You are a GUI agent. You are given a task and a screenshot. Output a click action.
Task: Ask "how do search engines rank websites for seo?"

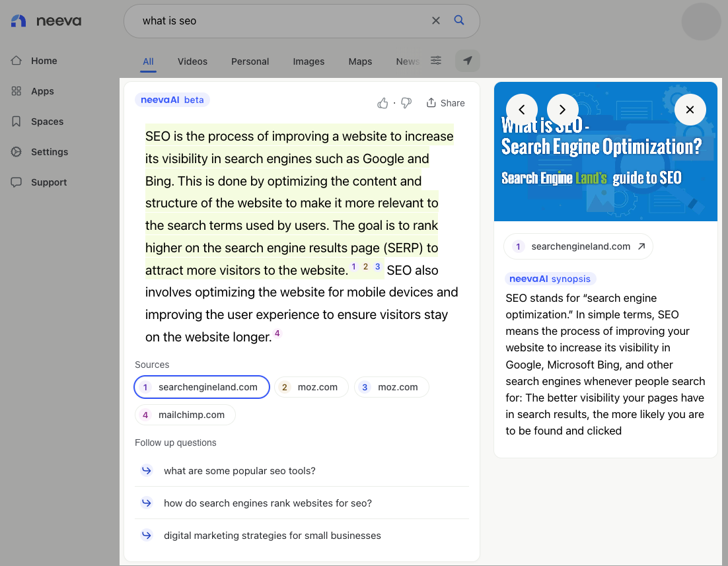(302, 503)
